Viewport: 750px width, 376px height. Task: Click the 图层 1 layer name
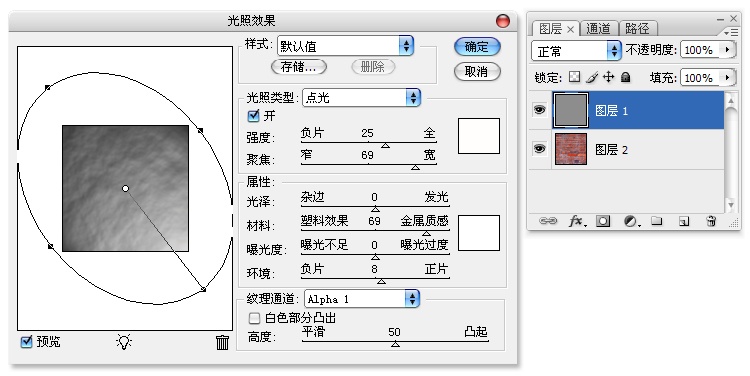coord(611,111)
